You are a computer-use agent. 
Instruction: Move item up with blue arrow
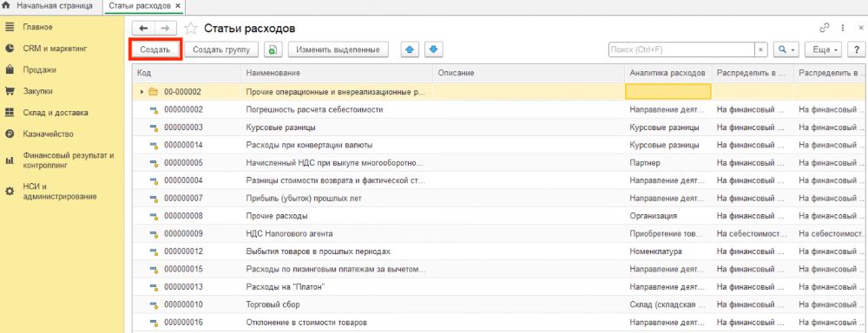tap(410, 49)
